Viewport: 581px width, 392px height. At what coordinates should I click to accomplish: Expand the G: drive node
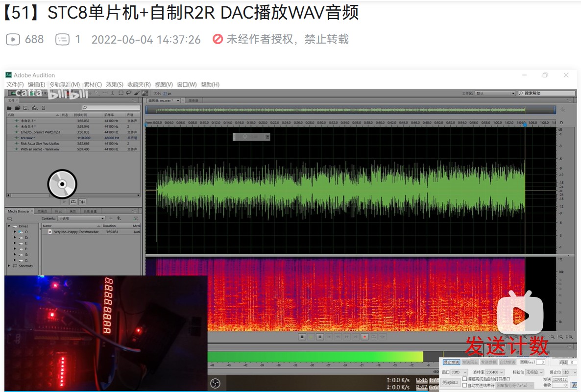coord(15,254)
